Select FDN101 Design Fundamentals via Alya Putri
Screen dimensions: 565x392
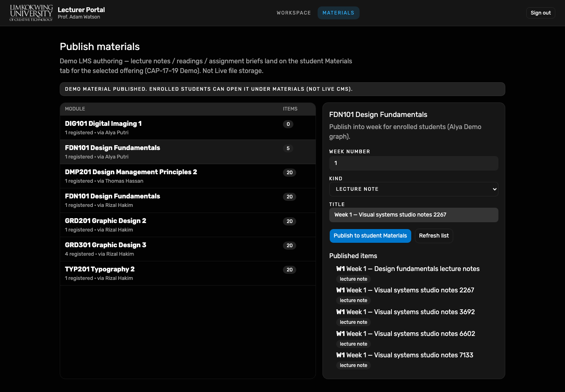(x=188, y=152)
